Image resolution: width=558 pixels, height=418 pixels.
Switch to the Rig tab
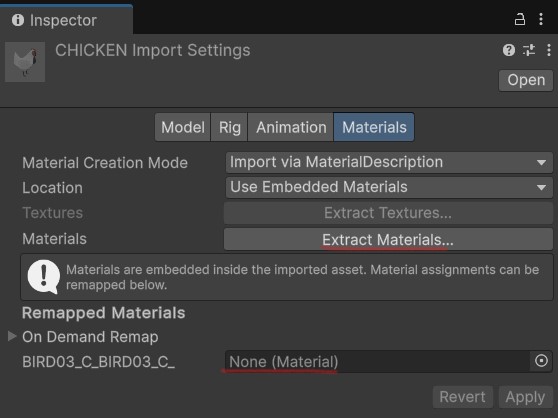pos(230,127)
